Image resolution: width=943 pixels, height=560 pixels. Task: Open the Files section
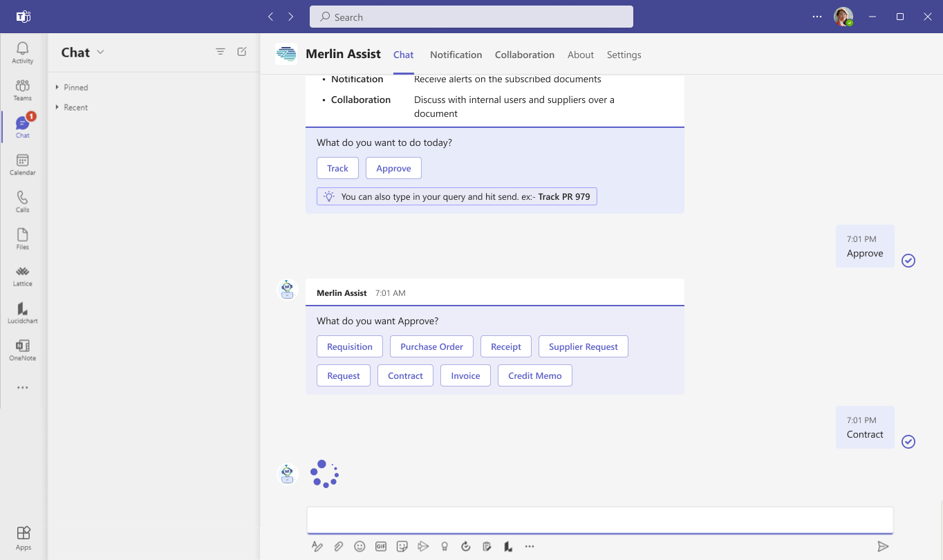click(x=23, y=239)
